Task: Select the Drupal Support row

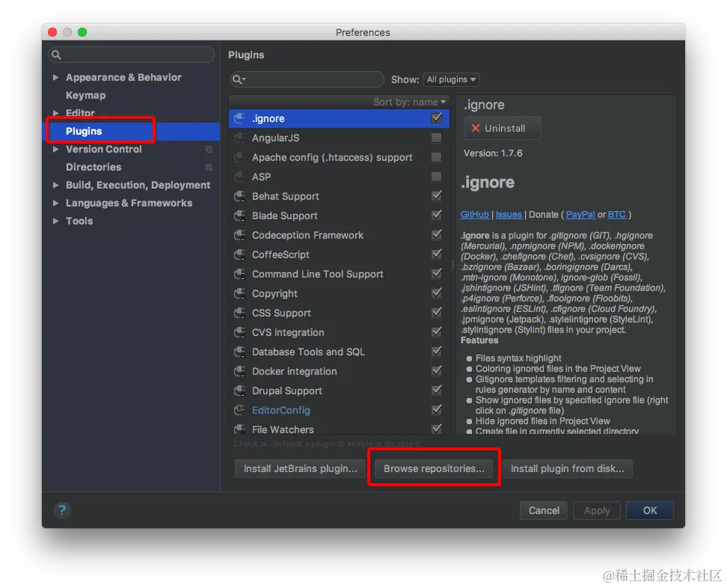Action: pyautogui.click(x=339, y=391)
